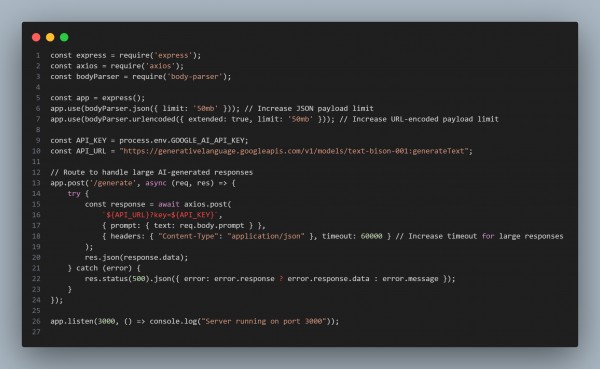
Task: Click 'res.json(response.data);' on line 20
Action: (137, 258)
